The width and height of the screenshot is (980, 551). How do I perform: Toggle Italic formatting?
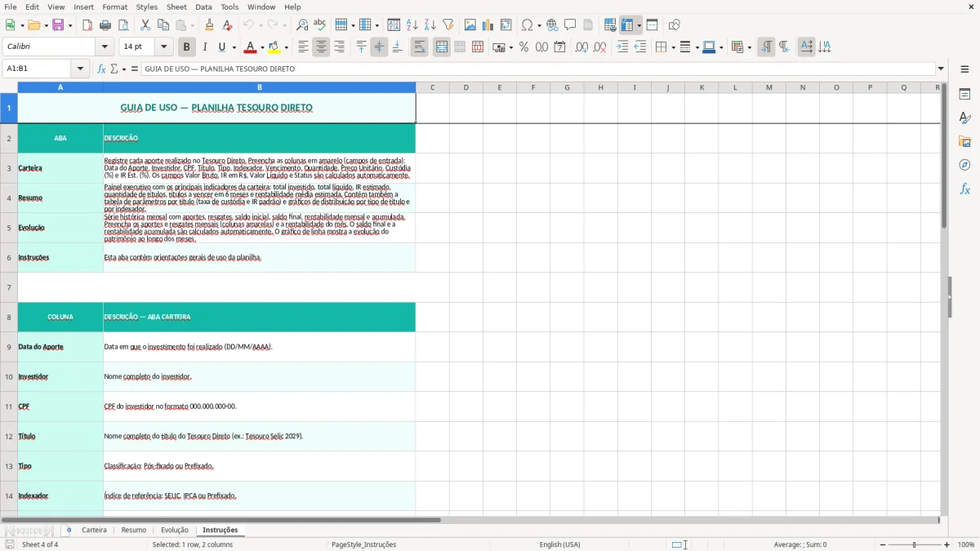click(x=205, y=47)
